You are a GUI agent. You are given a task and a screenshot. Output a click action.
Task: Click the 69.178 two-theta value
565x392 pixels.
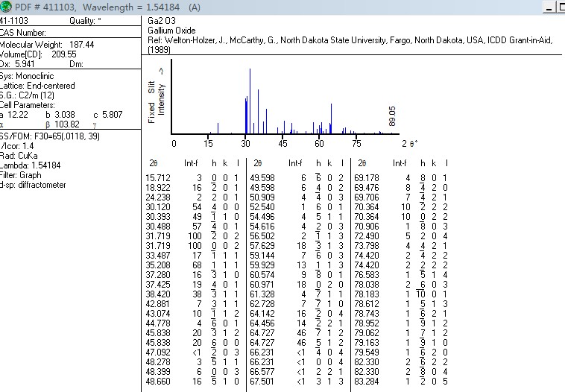click(367, 178)
